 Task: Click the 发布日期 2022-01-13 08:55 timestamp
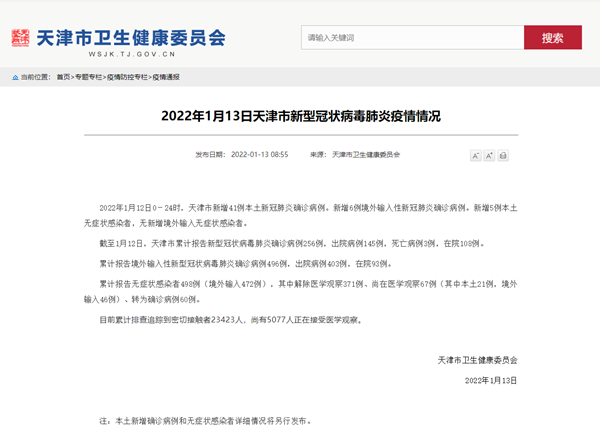click(x=241, y=155)
